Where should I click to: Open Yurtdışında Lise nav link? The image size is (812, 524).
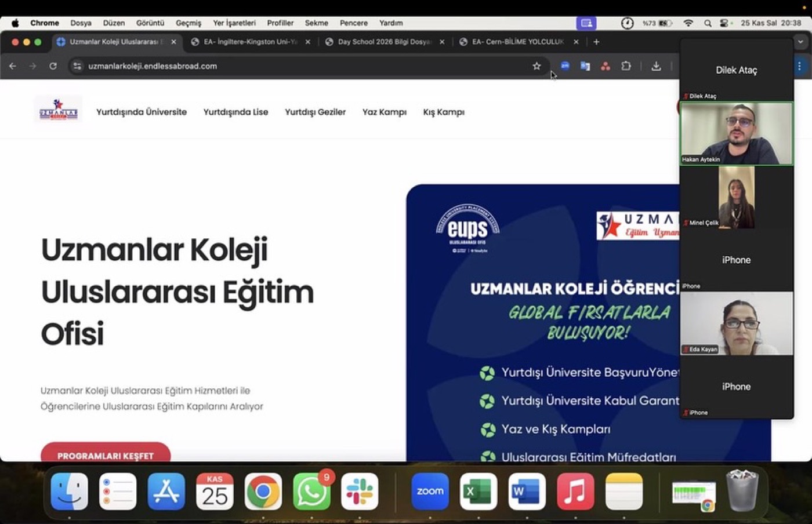(235, 112)
